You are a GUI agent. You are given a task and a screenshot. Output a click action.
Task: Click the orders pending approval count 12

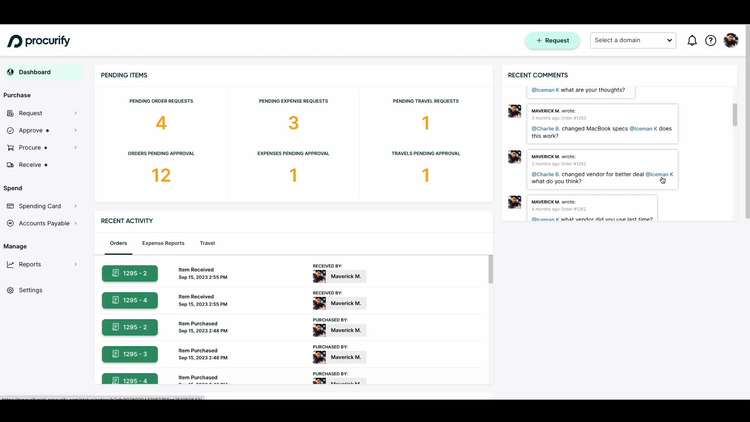click(x=161, y=175)
